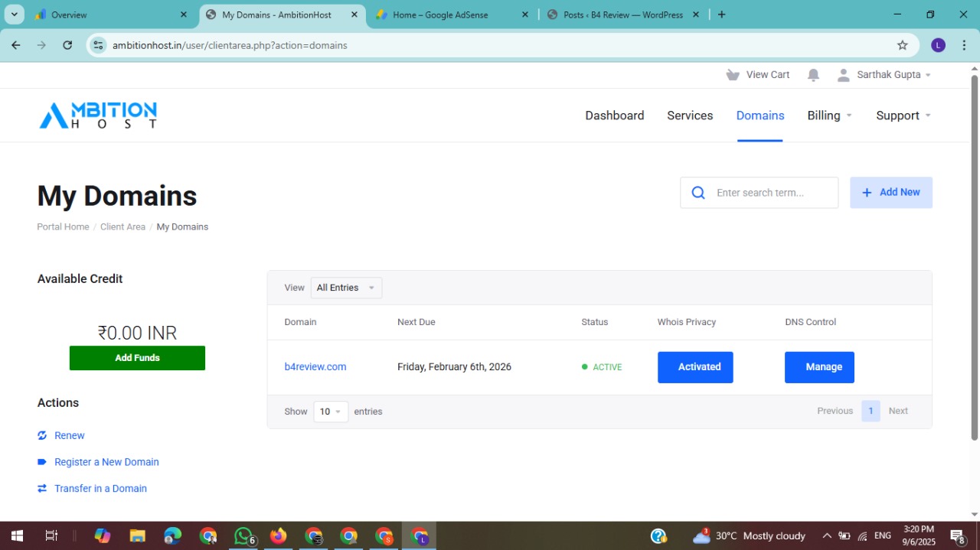The image size is (980, 550).
Task: Open the Windows Start menu
Action: tap(16, 535)
